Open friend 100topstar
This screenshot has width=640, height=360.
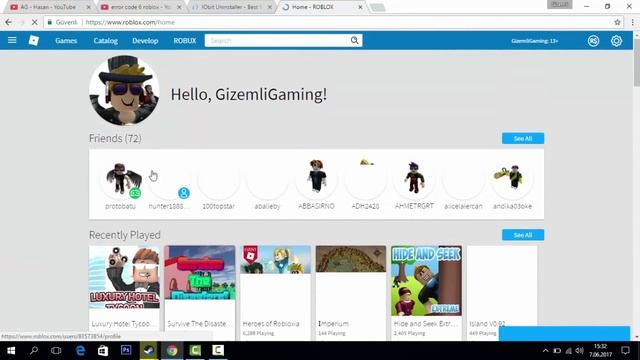[218, 184]
